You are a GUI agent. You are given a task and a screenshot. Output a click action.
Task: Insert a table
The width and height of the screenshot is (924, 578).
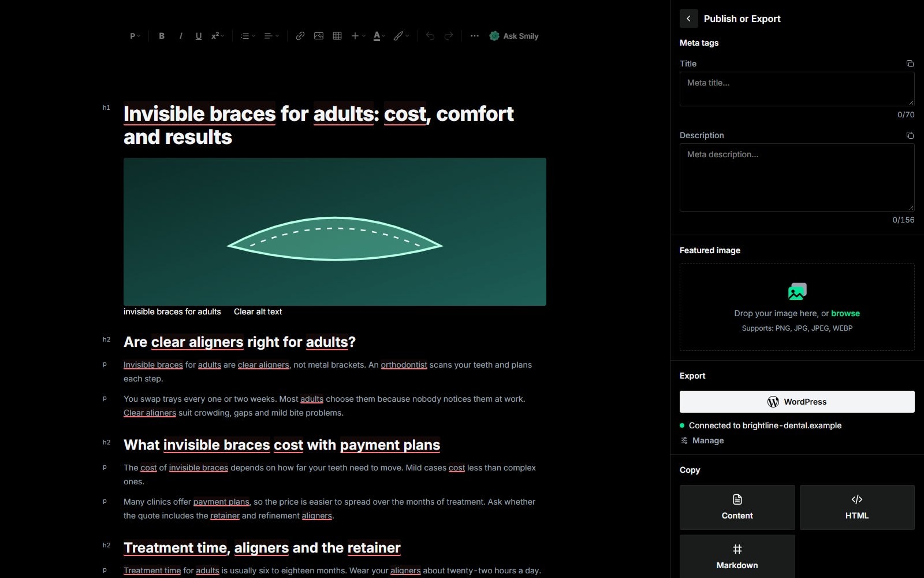point(337,36)
